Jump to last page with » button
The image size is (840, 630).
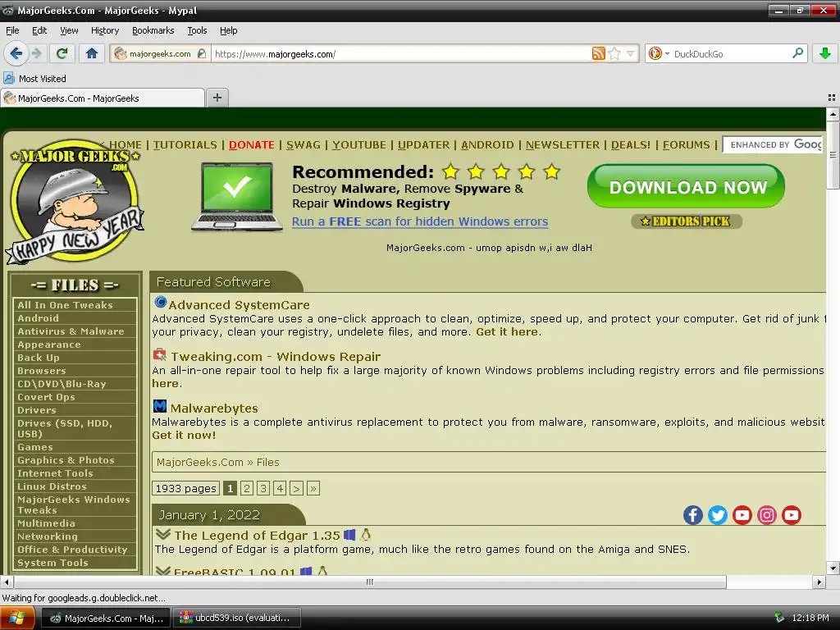pyautogui.click(x=313, y=488)
